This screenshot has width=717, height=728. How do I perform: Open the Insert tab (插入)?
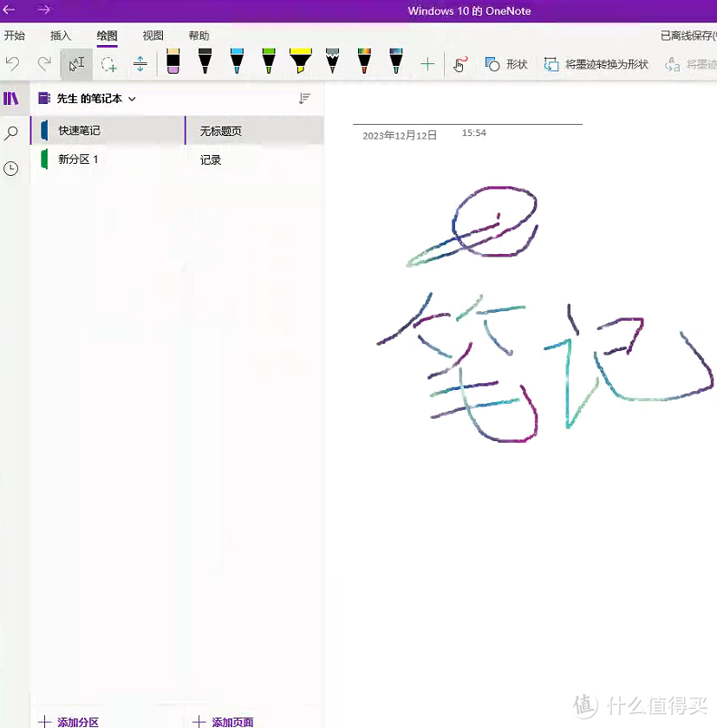tap(61, 36)
